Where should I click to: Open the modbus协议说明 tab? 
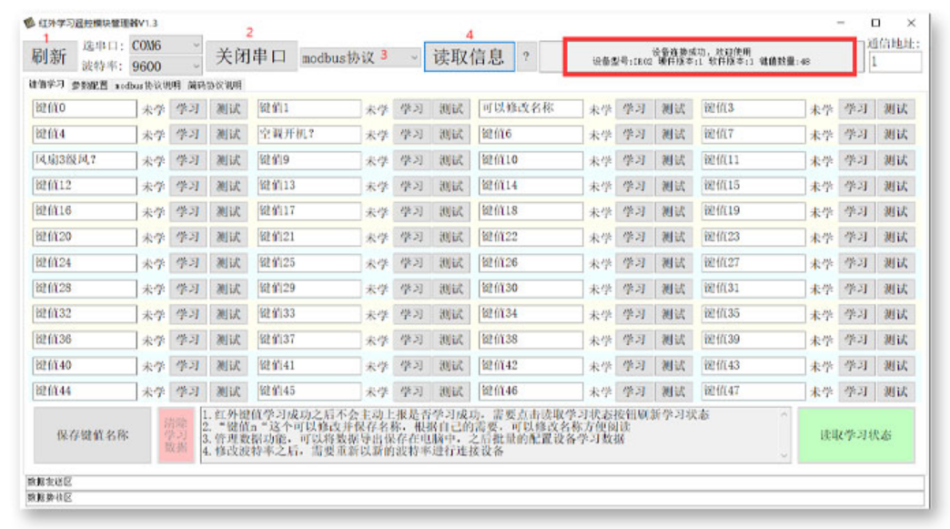click(x=148, y=85)
